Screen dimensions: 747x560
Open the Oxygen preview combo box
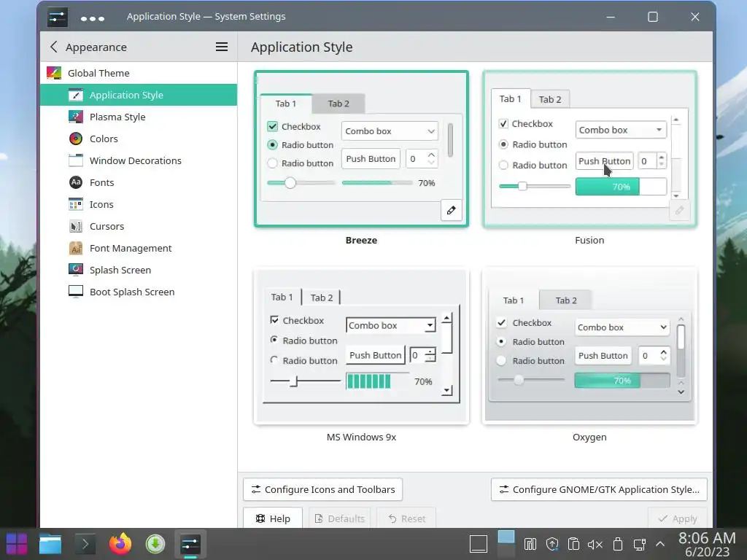[x=622, y=327]
